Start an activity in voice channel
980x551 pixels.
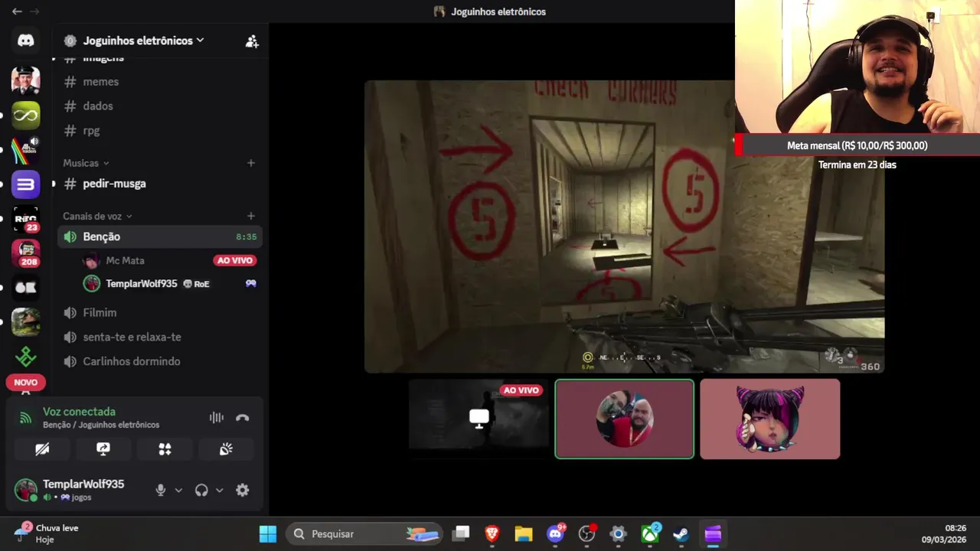click(165, 449)
